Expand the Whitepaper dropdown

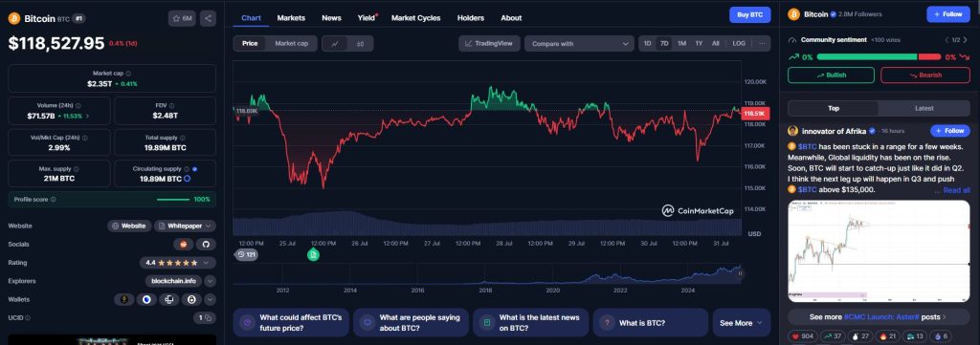(x=185, y=226)
